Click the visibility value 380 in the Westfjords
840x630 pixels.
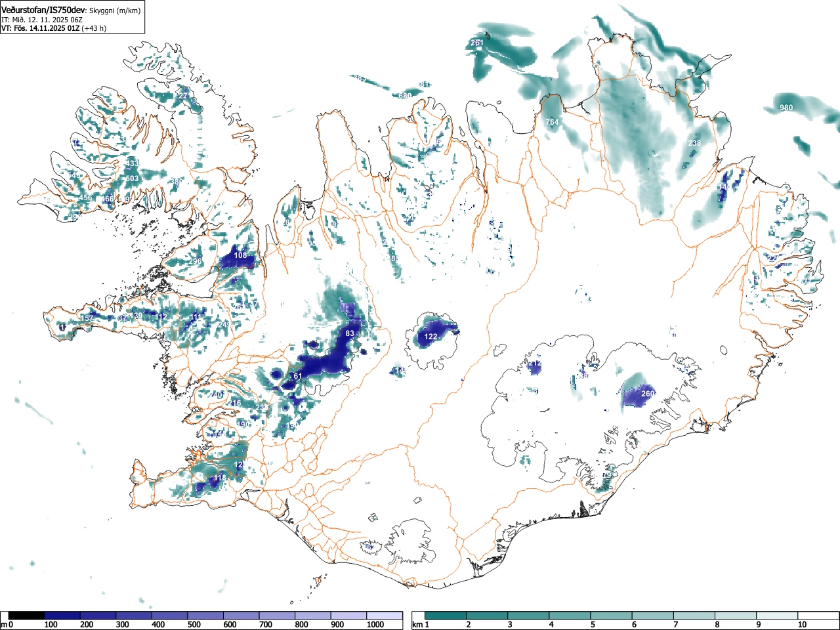(177, 182)
